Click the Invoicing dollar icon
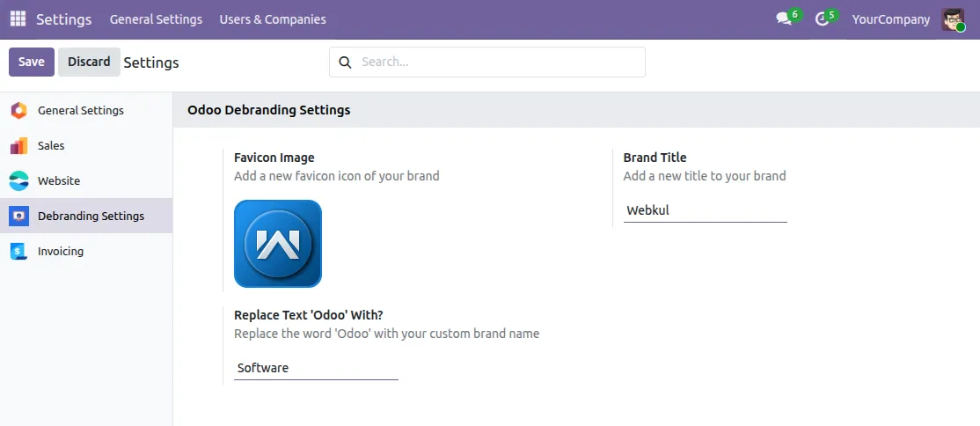 click(18, 251)
